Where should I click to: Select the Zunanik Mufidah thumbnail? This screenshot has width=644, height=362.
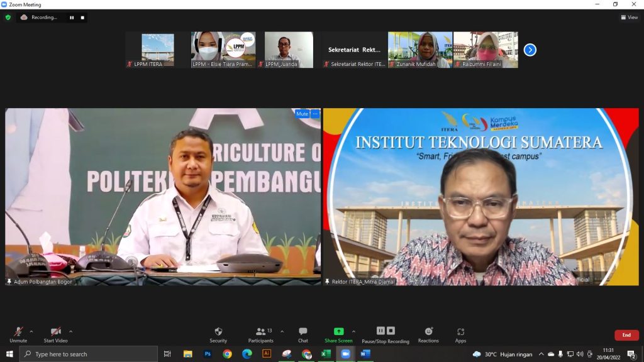click(420, 50)
